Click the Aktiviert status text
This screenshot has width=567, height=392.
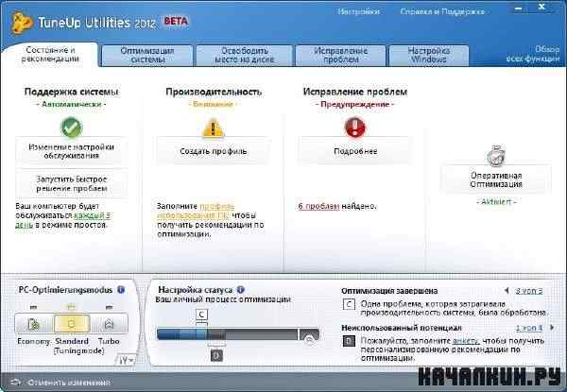coord(496,202)
